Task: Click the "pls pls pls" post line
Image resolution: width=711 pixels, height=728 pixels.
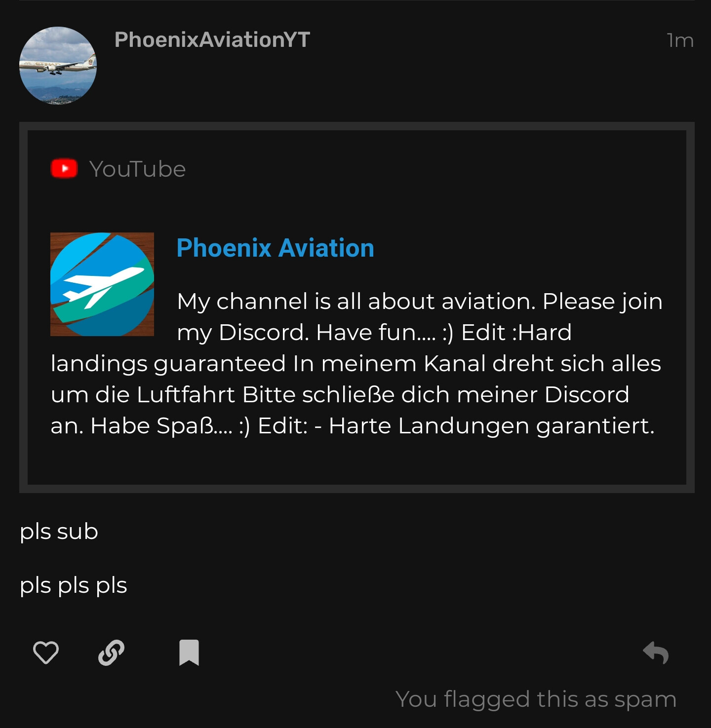Action: (x=74, y=585)
